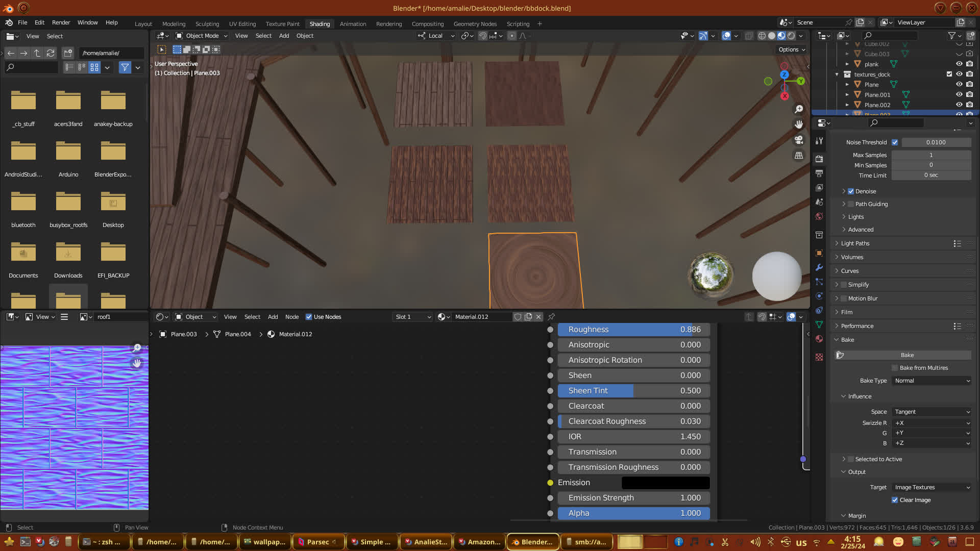Open Modifier wrench properties tab
Viewport: 980px width, 551px height.
tap(819, 267)
